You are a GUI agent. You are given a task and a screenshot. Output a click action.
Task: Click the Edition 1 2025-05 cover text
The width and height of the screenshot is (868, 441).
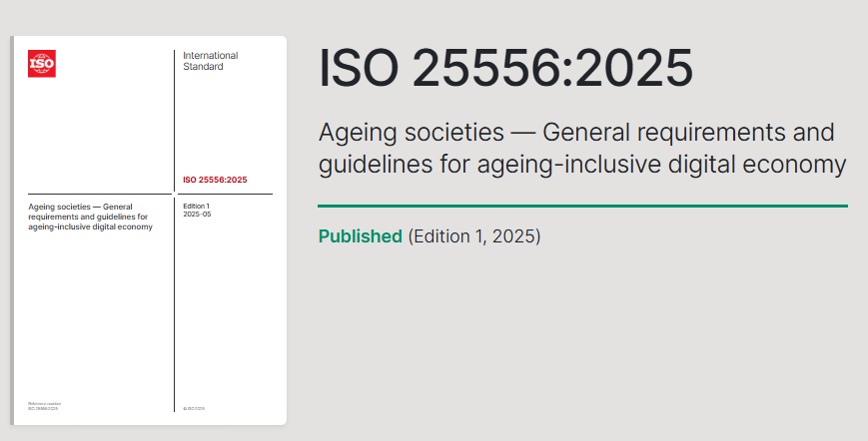click(197, 210)
